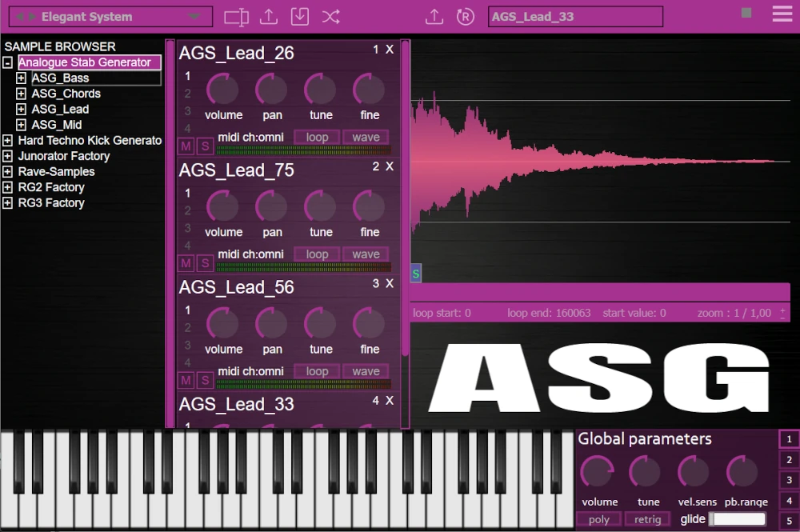Click the randomize shuffle icon in top toolbar
Viewport: 800px width, 532px height.
click(x=330, y=17)
